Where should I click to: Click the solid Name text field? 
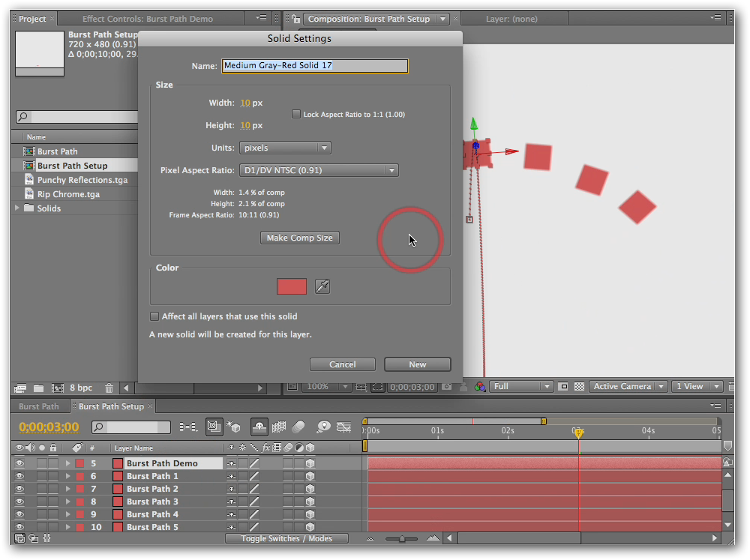point(315,65)
